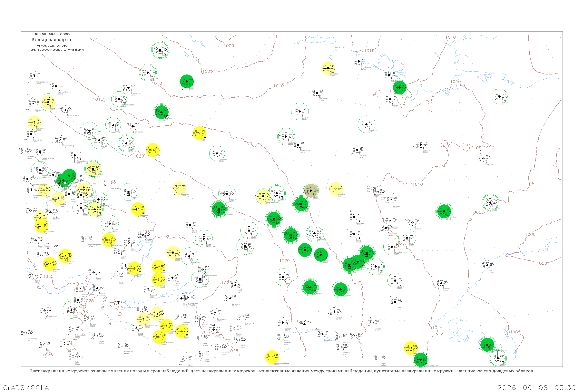
Task: Click the Туруханск station double circle
Action: 148,73
